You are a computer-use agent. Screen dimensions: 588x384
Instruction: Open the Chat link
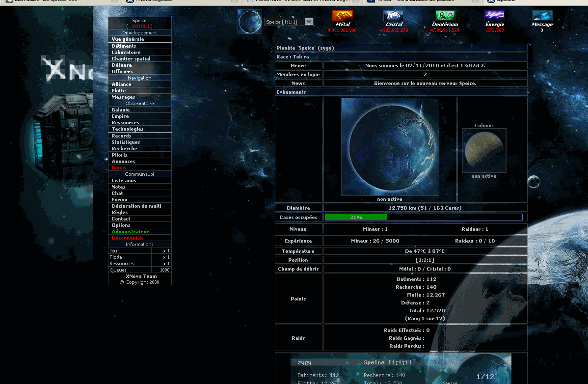click(117, 193)
